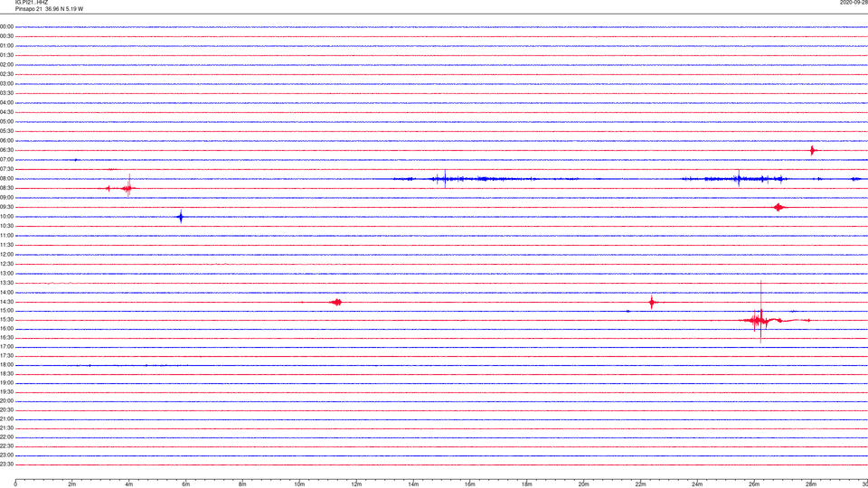
Task: Click the 0 tick label on time axis
Action: point(15,484)
